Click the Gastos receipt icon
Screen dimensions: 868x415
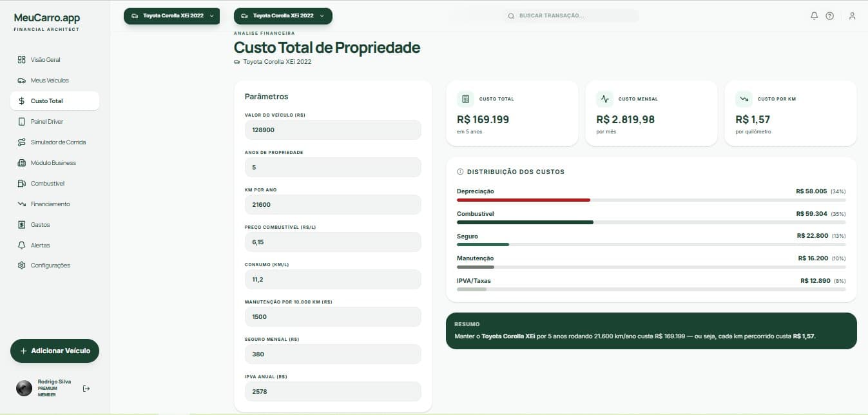click(x=21, y=225)
